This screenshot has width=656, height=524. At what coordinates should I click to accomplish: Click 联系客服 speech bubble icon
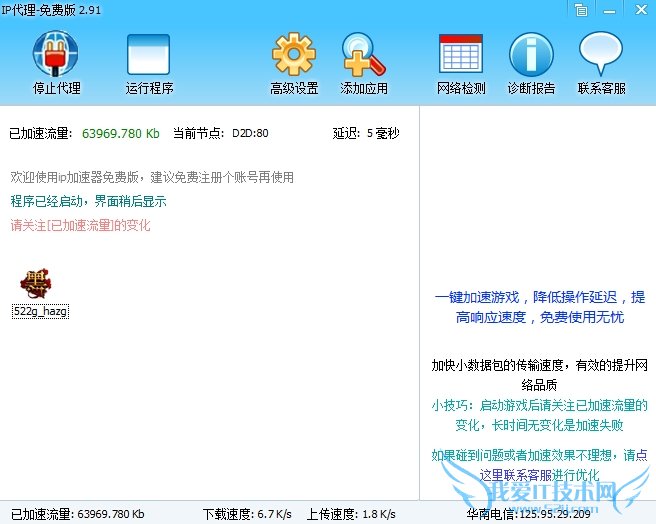click(601, 54)
